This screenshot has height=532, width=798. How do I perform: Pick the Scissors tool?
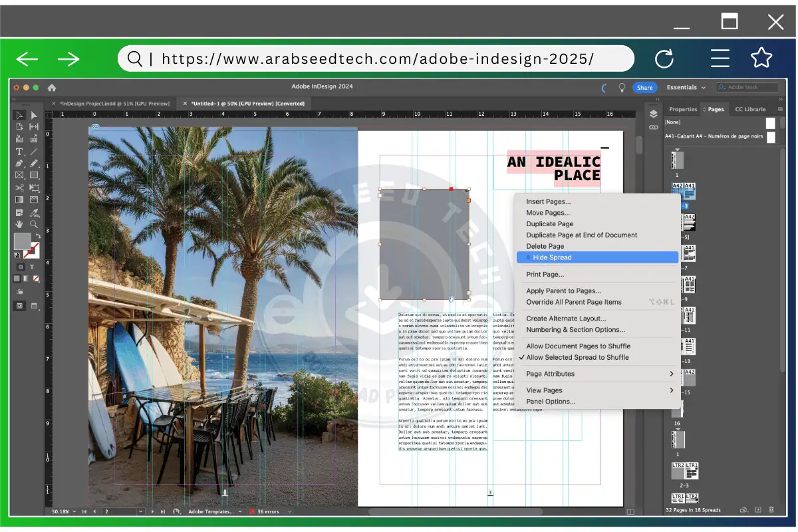(x=19, y=188)
